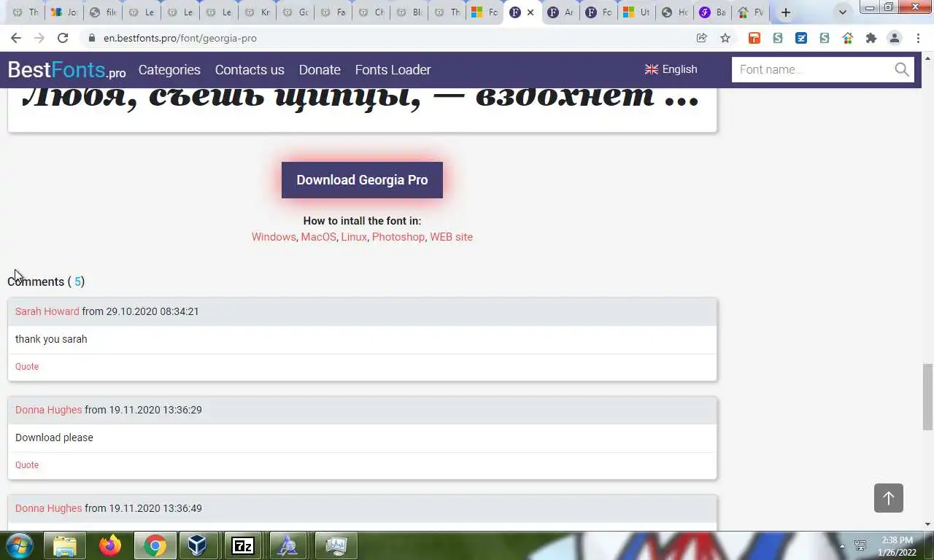
Task: Open the WEB site install instructions link
Action: (x=451, y=237)
